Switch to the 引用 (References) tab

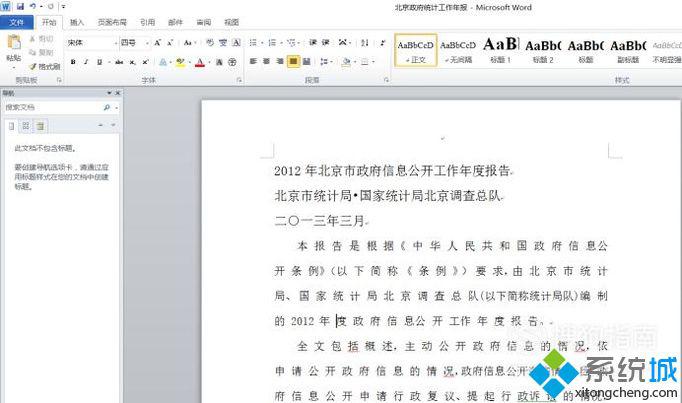pyautogui.click(x=147, y=22)
